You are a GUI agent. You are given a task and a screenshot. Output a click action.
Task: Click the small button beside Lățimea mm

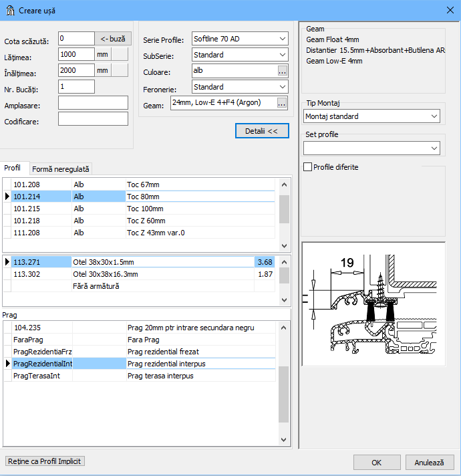[120, 55]
